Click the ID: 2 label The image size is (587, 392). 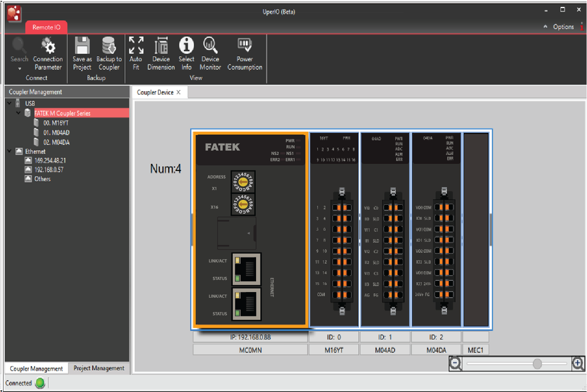(436, 337)
